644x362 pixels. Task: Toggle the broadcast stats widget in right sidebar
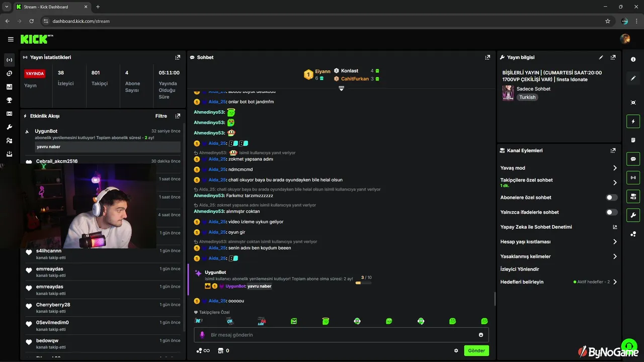tap(633, 177)
